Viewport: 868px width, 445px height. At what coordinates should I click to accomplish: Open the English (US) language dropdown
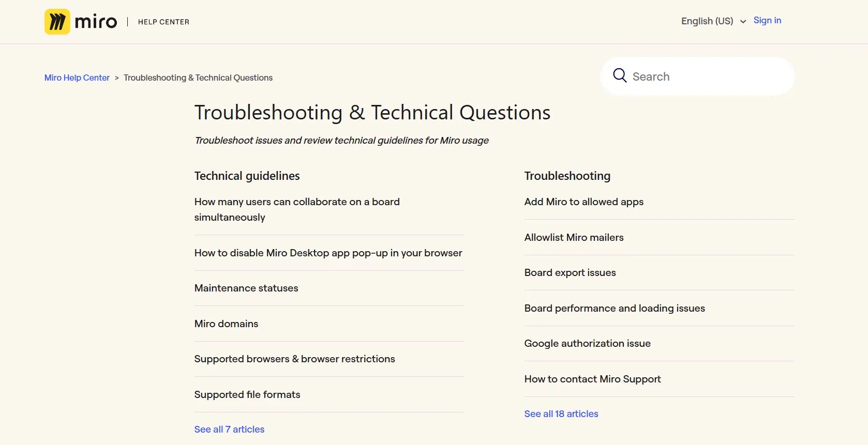click(713, 21)
